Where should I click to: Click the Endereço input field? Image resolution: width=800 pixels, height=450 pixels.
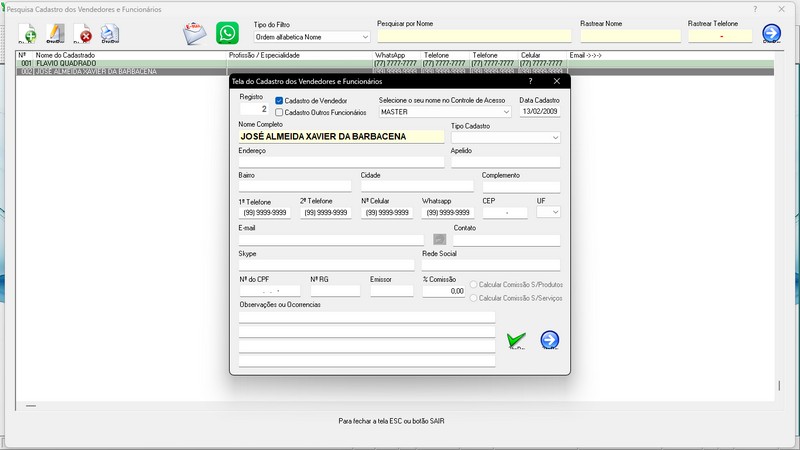341,162
